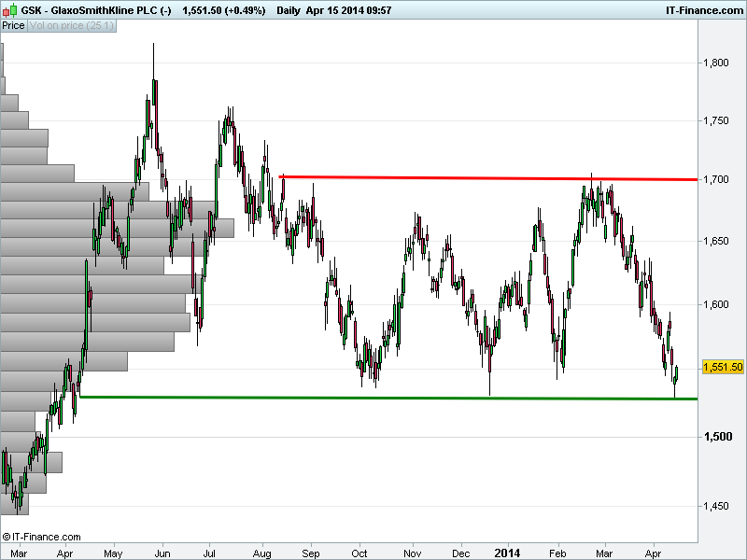
Task: Select the red horizontal resistance line
Action: tap(486, 177)
